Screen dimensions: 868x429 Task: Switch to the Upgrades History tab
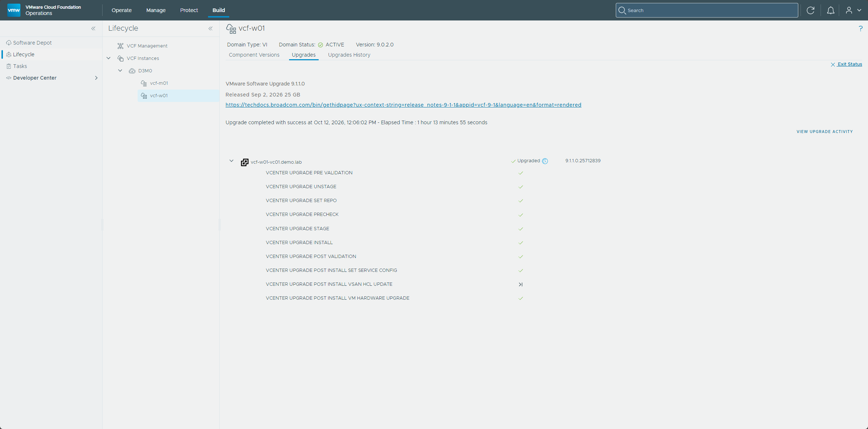349,55
